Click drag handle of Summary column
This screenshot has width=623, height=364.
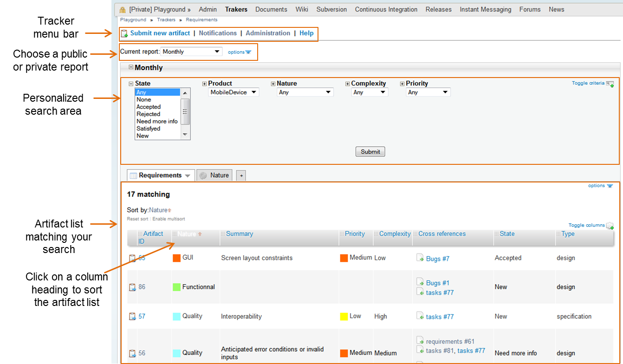(223, 234)
